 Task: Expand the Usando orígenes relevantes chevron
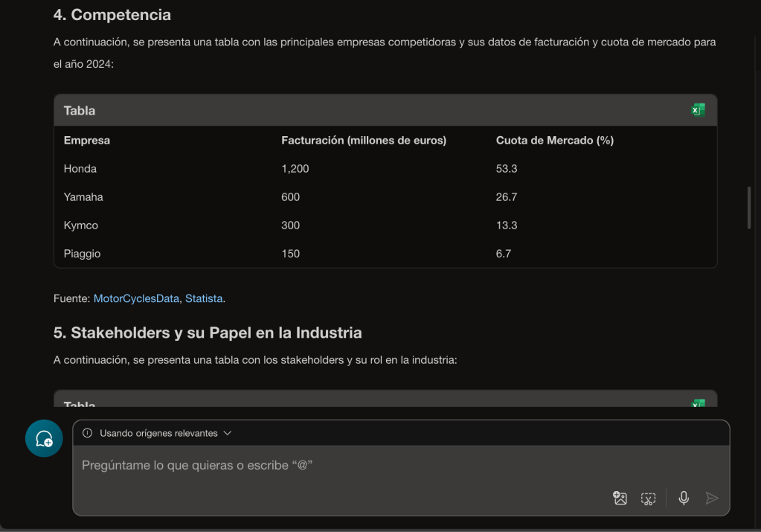coord(228,433)
